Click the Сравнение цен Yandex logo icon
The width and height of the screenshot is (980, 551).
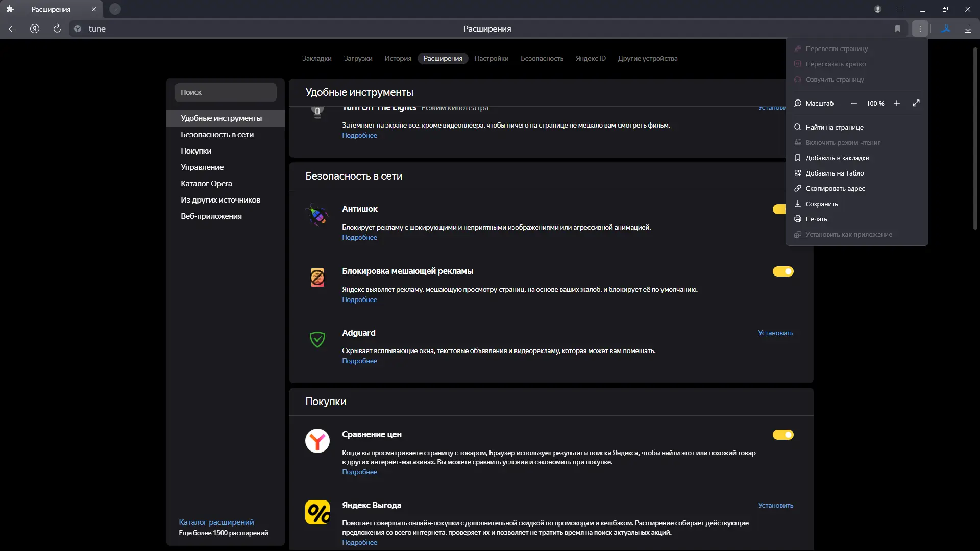(317, 441)
